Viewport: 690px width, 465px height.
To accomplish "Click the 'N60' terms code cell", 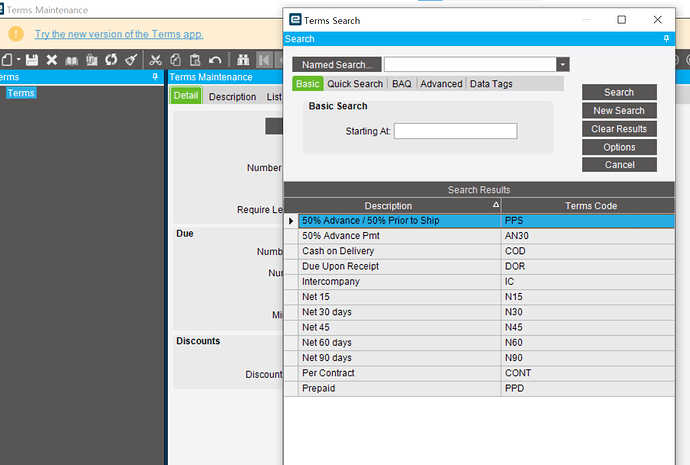I will click(x=588, y=343).
